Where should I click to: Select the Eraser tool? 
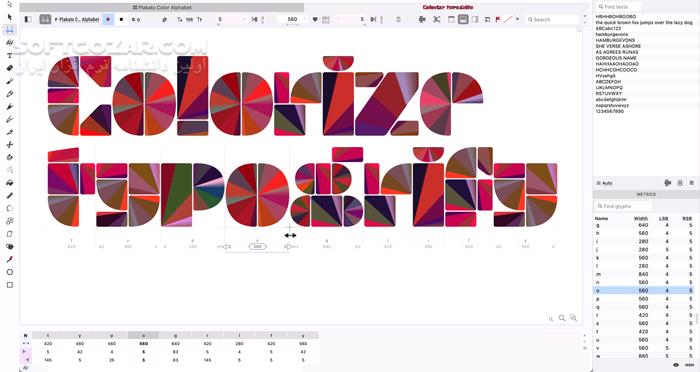tap(10, 68)
